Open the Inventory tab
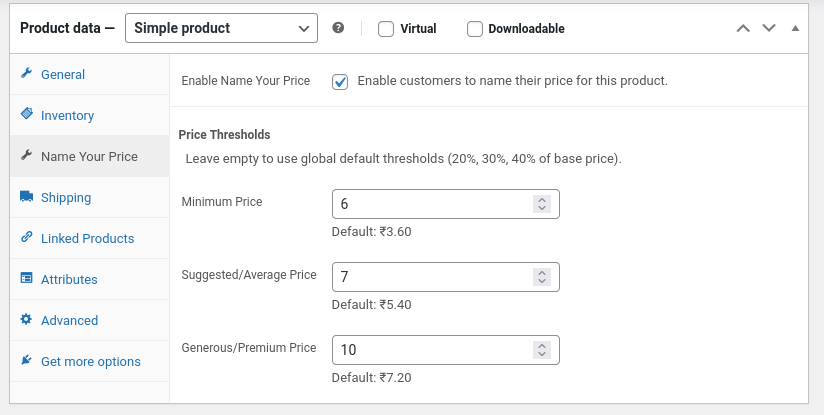This screenshot has height=415, width=824. pos(89,115)
